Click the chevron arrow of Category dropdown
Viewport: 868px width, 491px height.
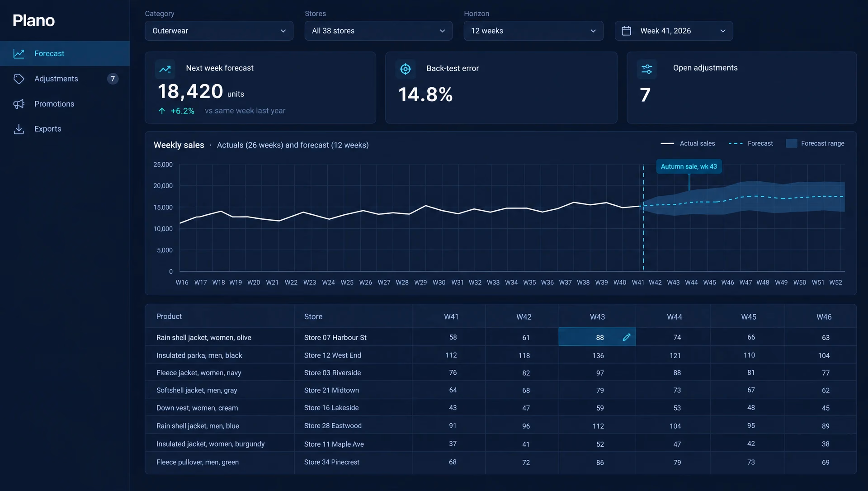[x=283, y=31]
